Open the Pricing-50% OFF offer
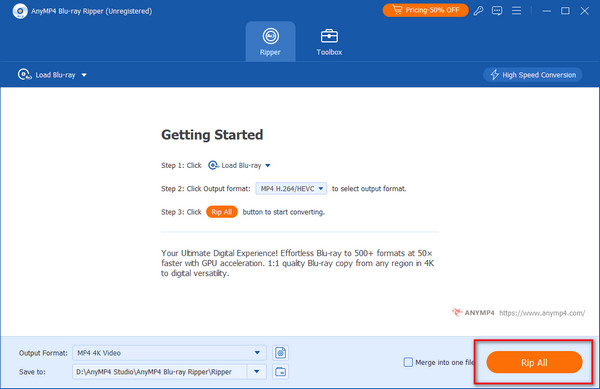Image resolution: width=600 pixels, height=389 pixels. (426, 10)
